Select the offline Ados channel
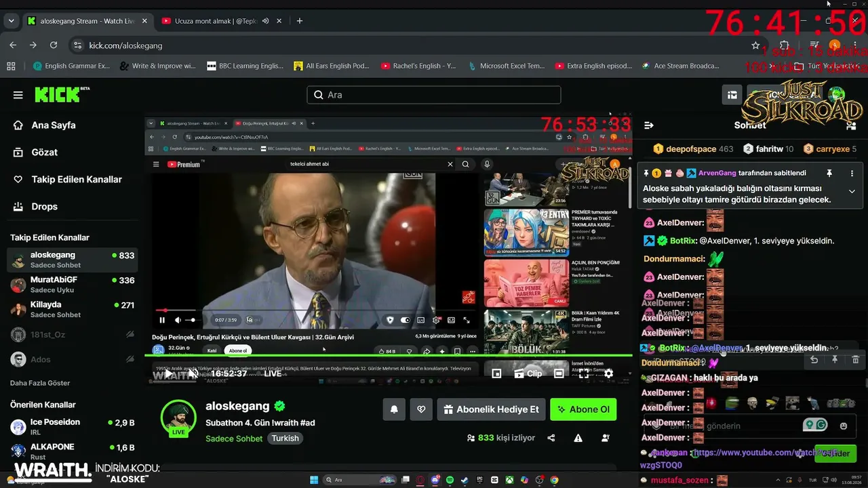This screenshot has height=488, width=868. (72, 359)
